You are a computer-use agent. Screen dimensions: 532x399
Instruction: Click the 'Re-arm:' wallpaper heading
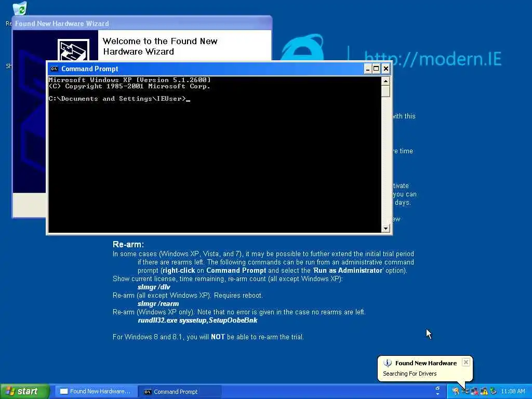pyautogui.click(x=128, y=244)
